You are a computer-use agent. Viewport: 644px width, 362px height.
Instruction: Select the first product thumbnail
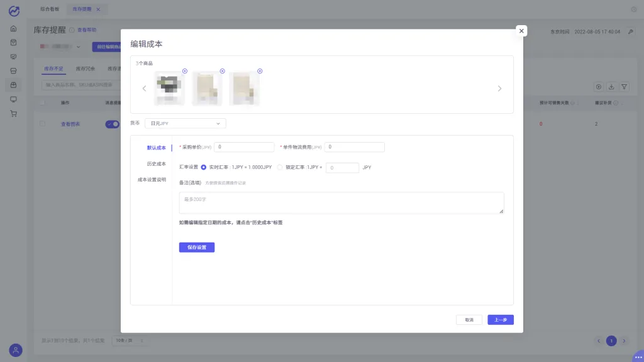point(169,88)
